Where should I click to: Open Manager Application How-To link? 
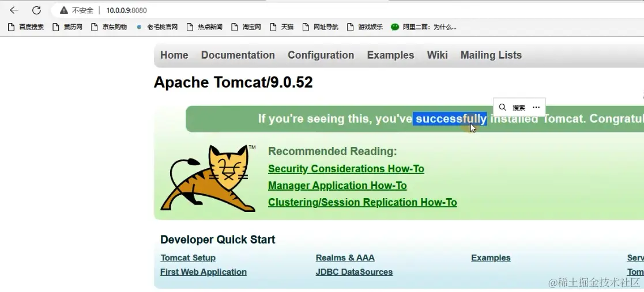[x=338, y=186]
